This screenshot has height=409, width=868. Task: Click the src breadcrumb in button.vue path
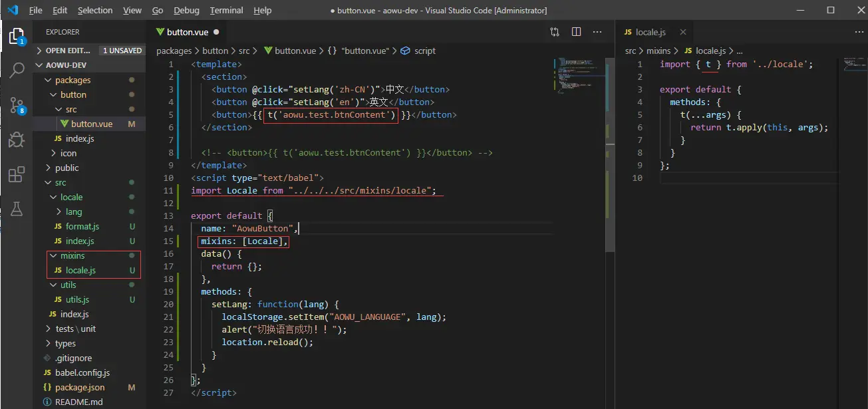[x=244, y=51]
